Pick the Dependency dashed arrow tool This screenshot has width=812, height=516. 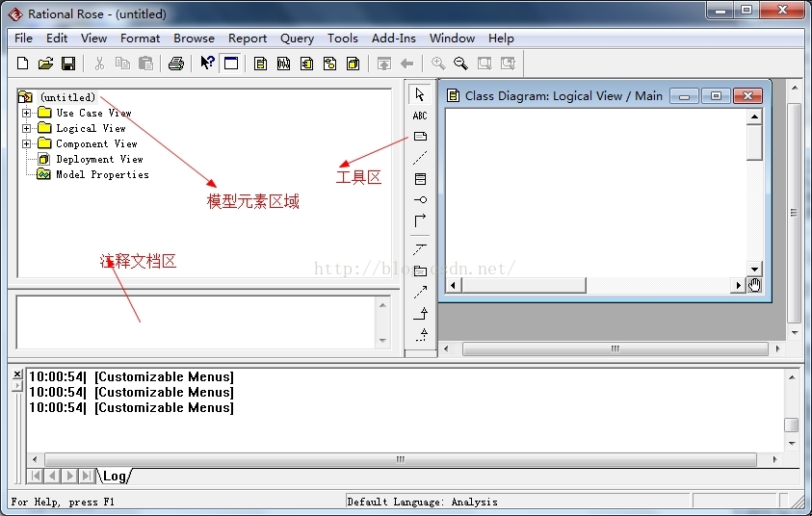point(420,292)
